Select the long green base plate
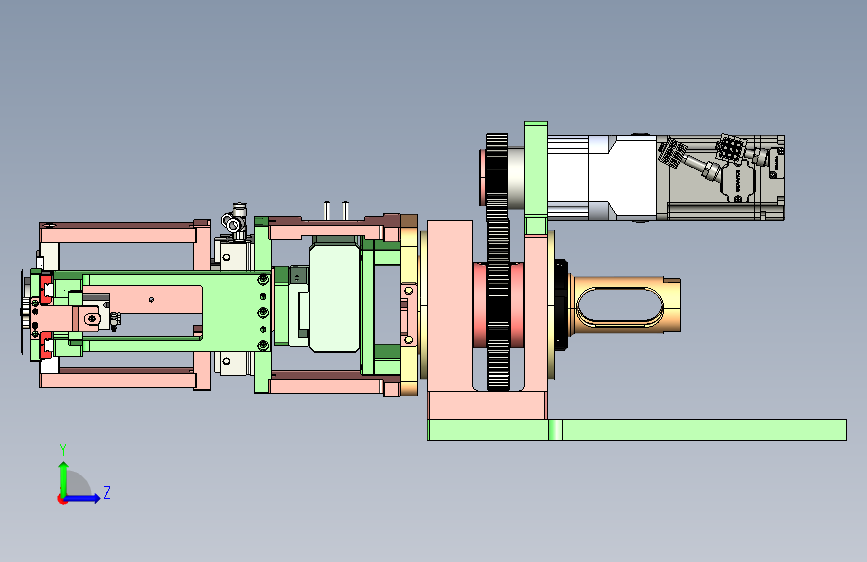Screen dimensions: 867x562 point(637,430)
